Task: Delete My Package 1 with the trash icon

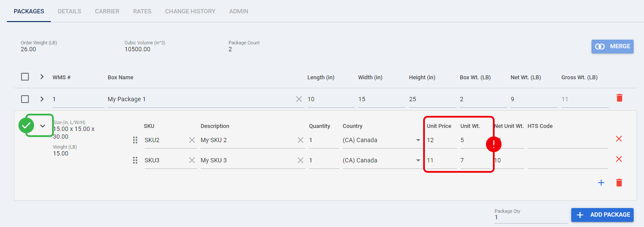Action: pyautogui.click(x=619, y=98)
